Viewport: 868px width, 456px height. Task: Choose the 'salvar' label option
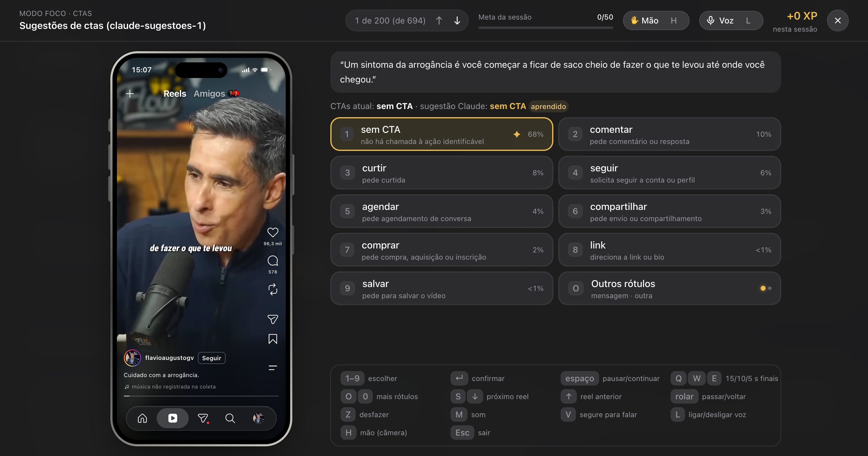pyautogui.click(x=442, y=288)
